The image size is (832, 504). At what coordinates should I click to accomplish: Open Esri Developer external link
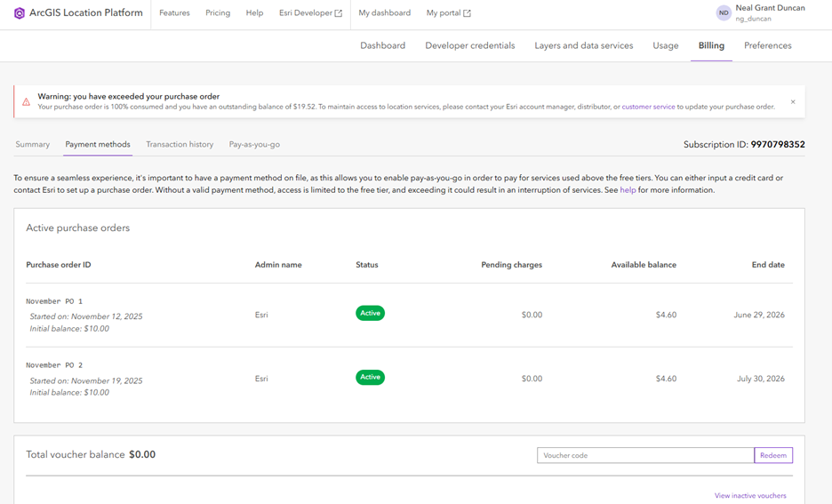310,13
